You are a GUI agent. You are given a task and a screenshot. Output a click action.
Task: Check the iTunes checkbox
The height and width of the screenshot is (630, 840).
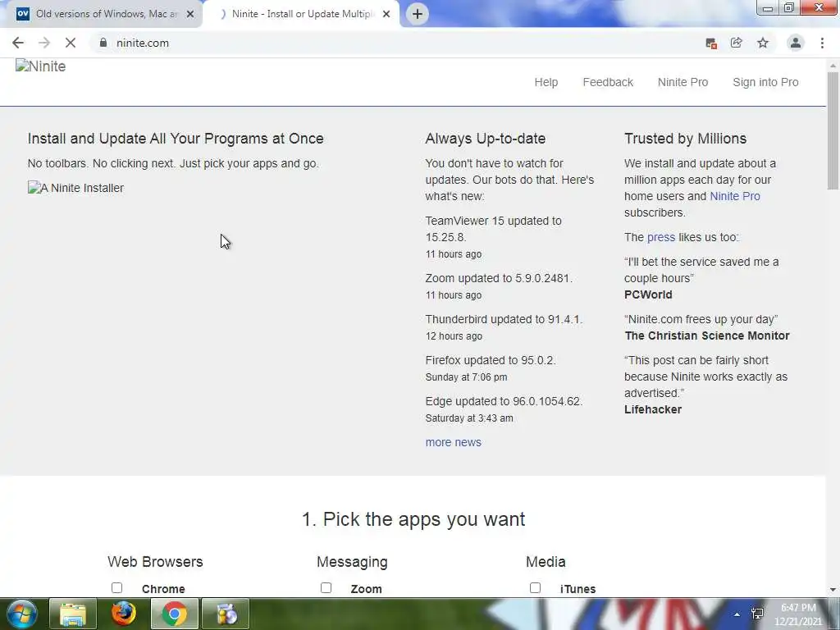tap(535, 587)
